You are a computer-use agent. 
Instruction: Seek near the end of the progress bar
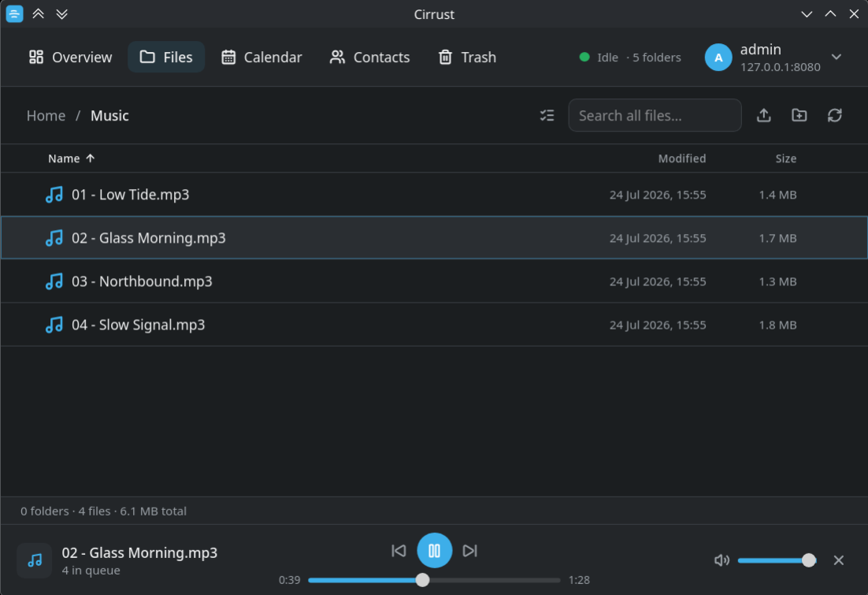554,580
